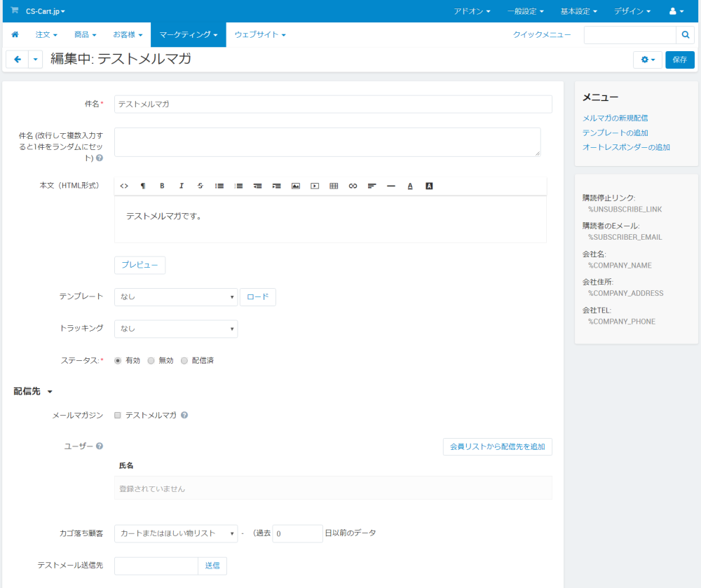Apply bold formatting in editor
Screen dimensions: 701x588
click(163, 186)
